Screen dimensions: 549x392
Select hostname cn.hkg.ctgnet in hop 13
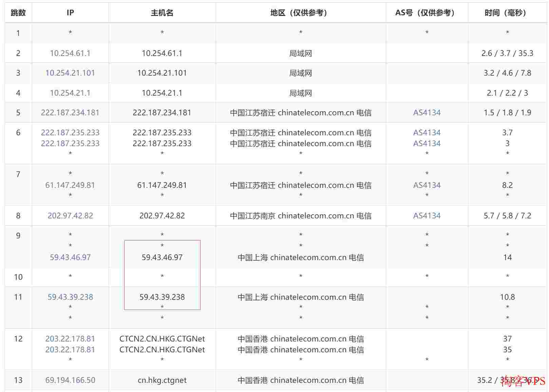(162, 380)
